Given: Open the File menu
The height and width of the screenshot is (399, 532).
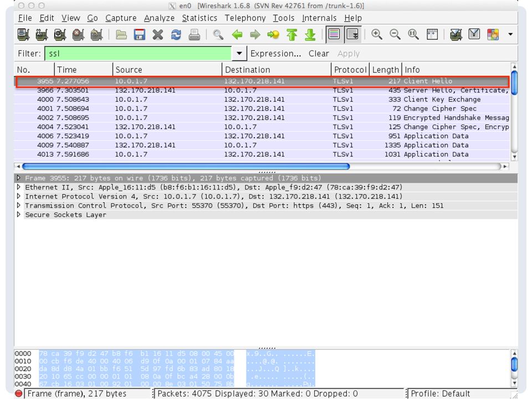Looking at the screenshot, I should pos(25,18).
